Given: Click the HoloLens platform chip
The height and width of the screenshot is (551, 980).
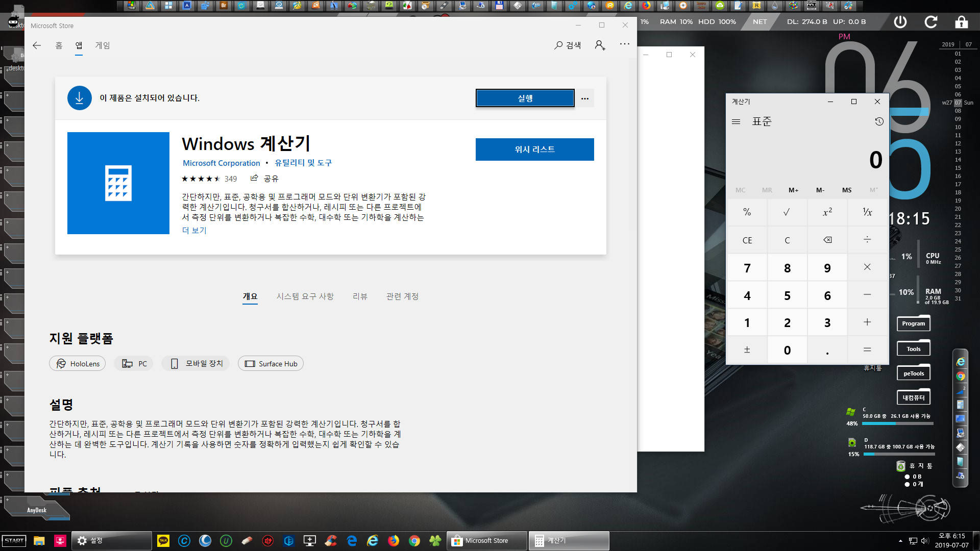Looking at the screenshot, I should coord(78,363).
